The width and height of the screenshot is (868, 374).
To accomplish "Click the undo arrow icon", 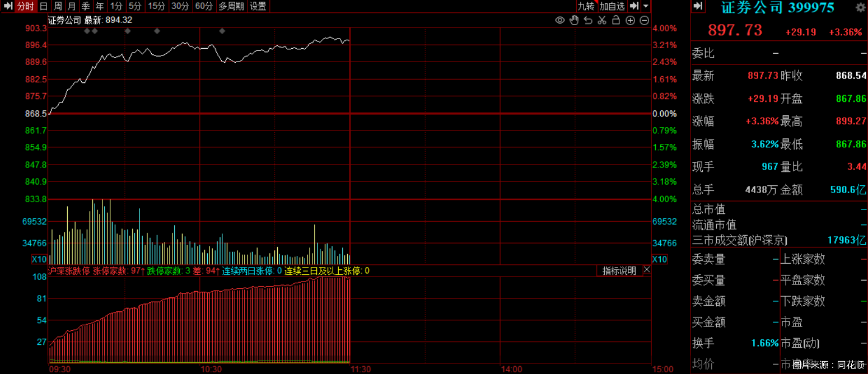I will [x=588, y=20].
